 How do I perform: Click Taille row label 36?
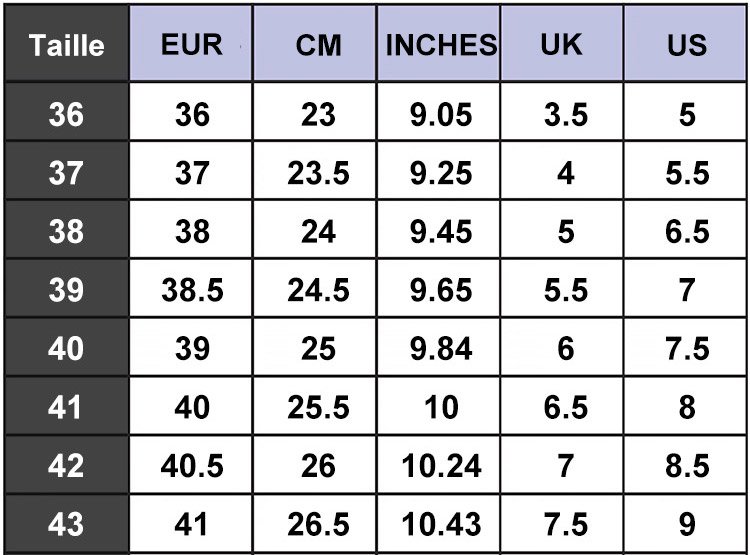click(66, 114)
